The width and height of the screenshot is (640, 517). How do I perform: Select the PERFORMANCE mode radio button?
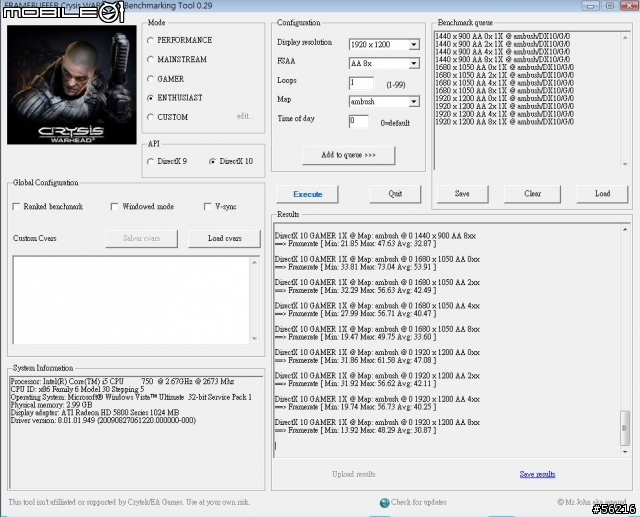[150, 40]
